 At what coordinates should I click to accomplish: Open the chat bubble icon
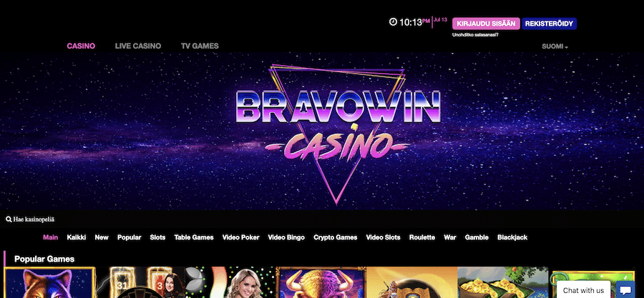[625, 290]
